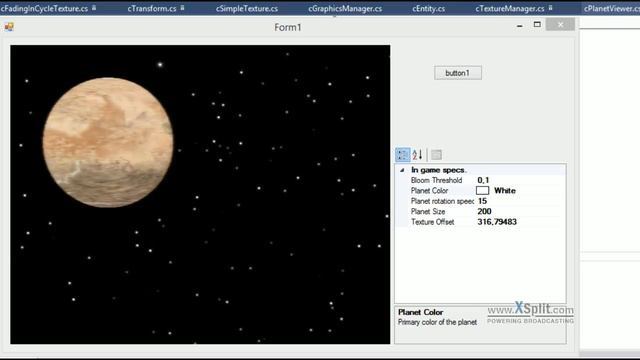Select the Planet Size property label
This screenshot has height=360, width=640.
(428, 211)
